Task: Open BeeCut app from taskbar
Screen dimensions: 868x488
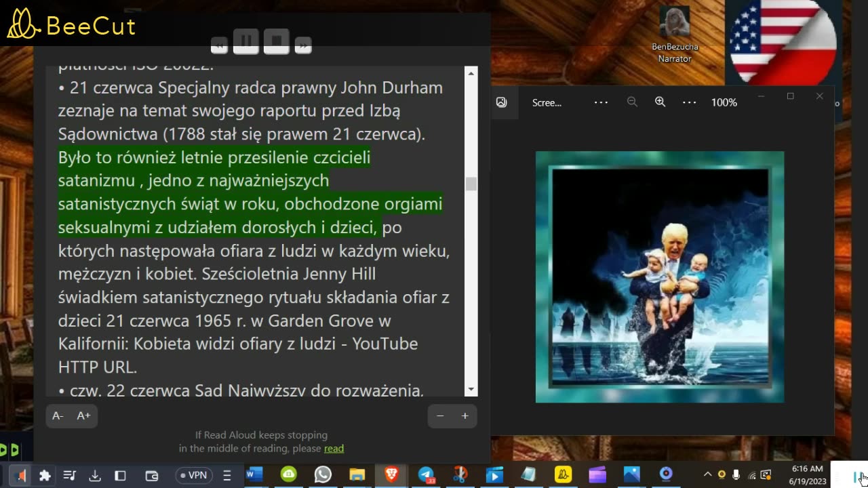Action: pos(563,475)
